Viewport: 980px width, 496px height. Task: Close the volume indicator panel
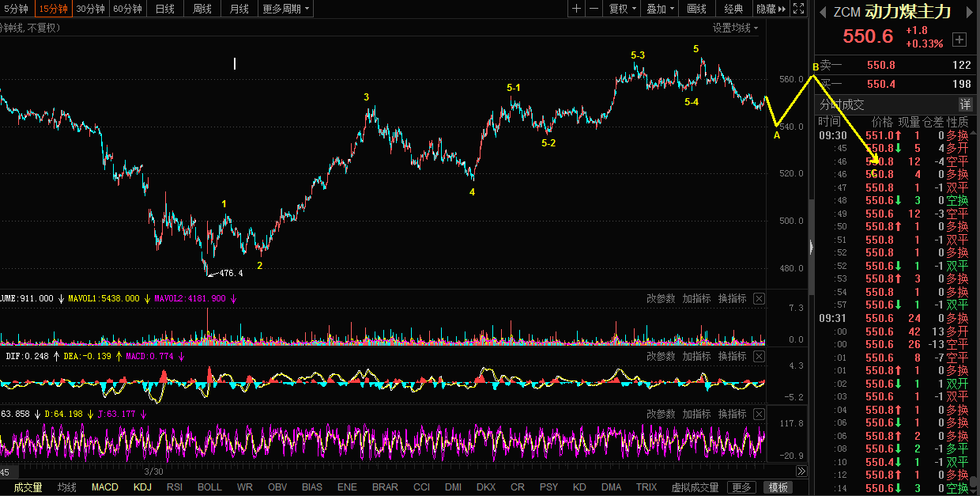(759, 298)
